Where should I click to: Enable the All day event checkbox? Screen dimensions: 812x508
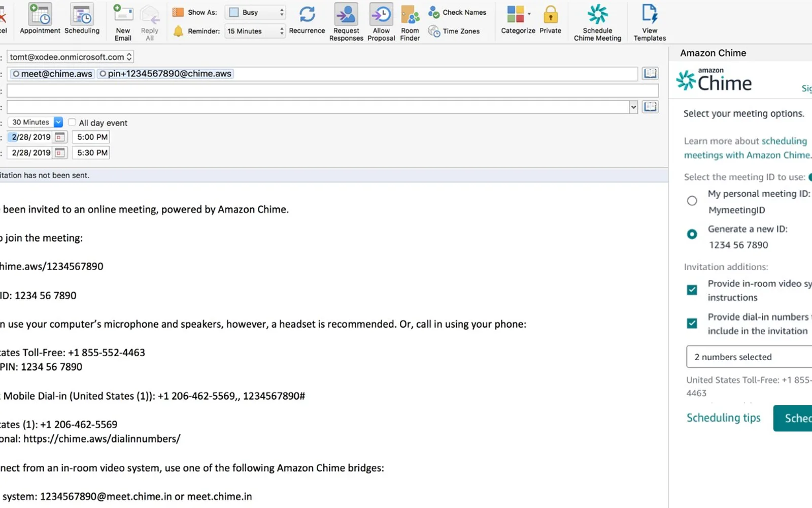[x=72, y=122]
